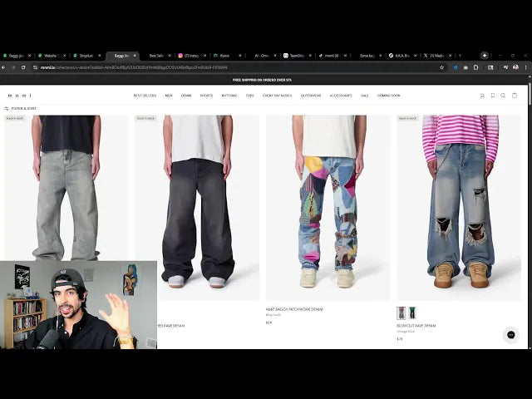Open new browser tab with plus button
The height and width of the screenshot is (399, 532).
pos(485,56)
